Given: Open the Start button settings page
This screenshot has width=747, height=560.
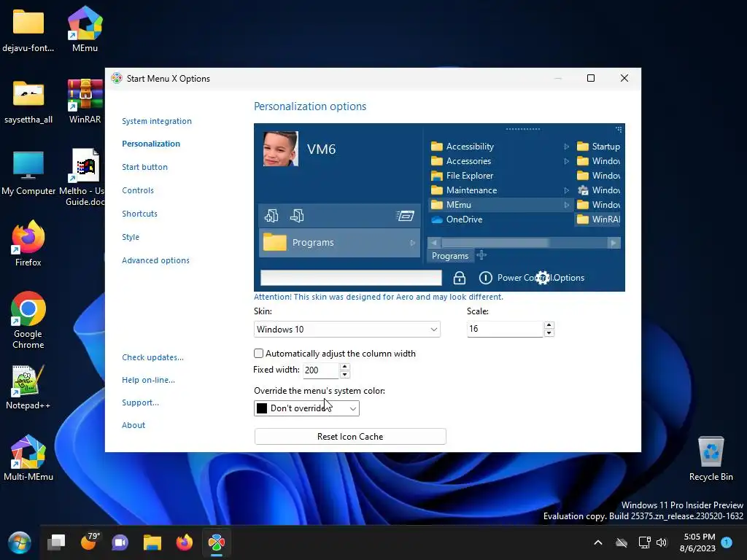Looking at the screenshot, I should pos(145,167).
